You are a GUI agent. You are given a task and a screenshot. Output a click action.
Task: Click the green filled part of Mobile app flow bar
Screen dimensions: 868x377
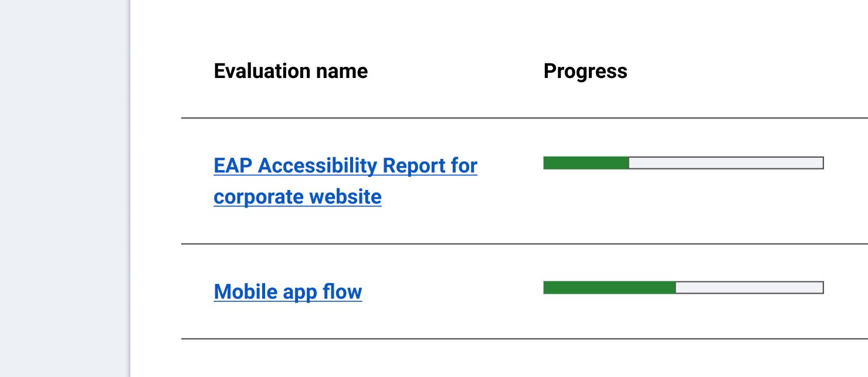[x=609, y=287]
